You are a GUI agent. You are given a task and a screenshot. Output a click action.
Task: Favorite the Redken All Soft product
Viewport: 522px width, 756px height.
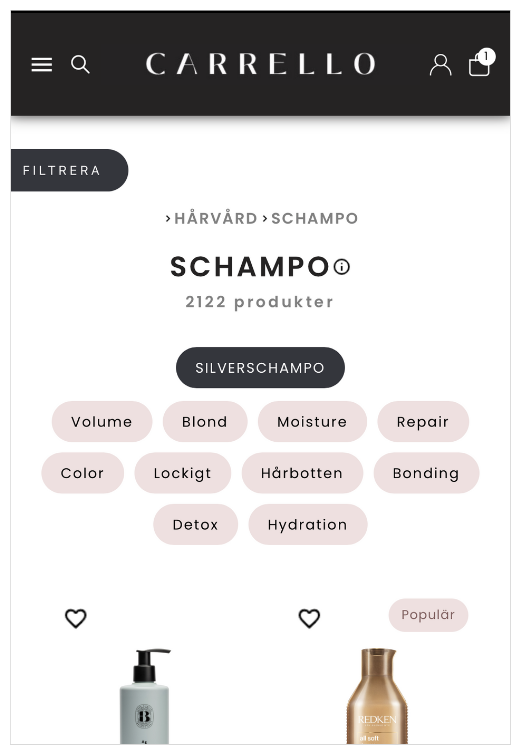coord(309,618)
